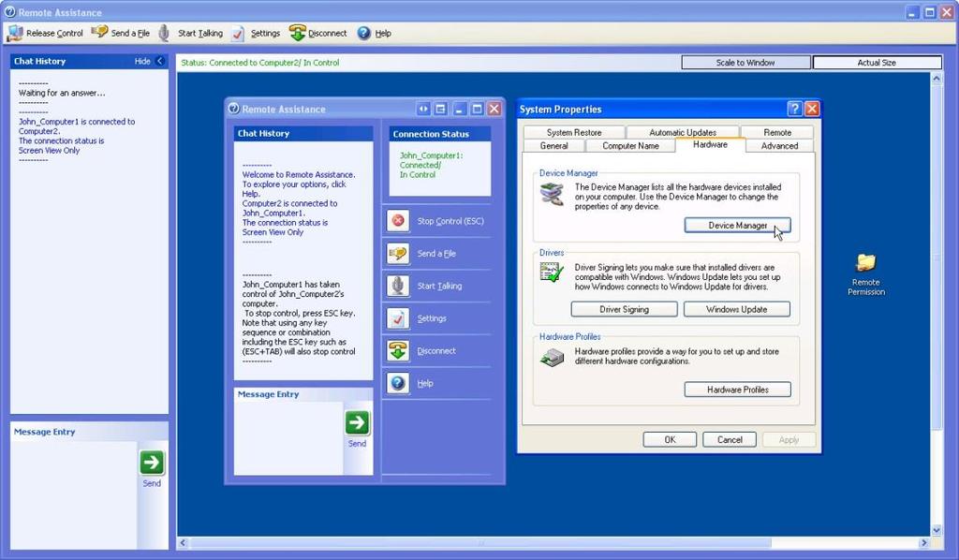Click Send a File icon in the inner Remote Assistance
This screenshot has width=959, height=560.
[398, 253]
